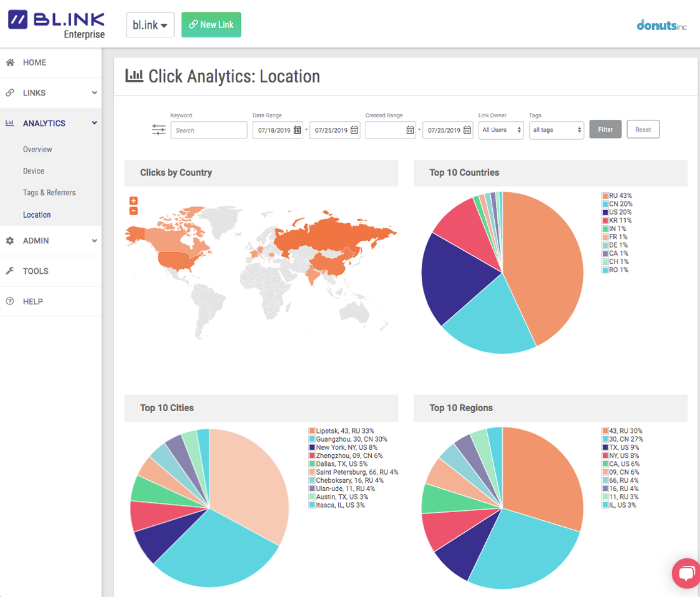700x597 pixels.
Task: Click the green New Link button
Action: [211, 25]
